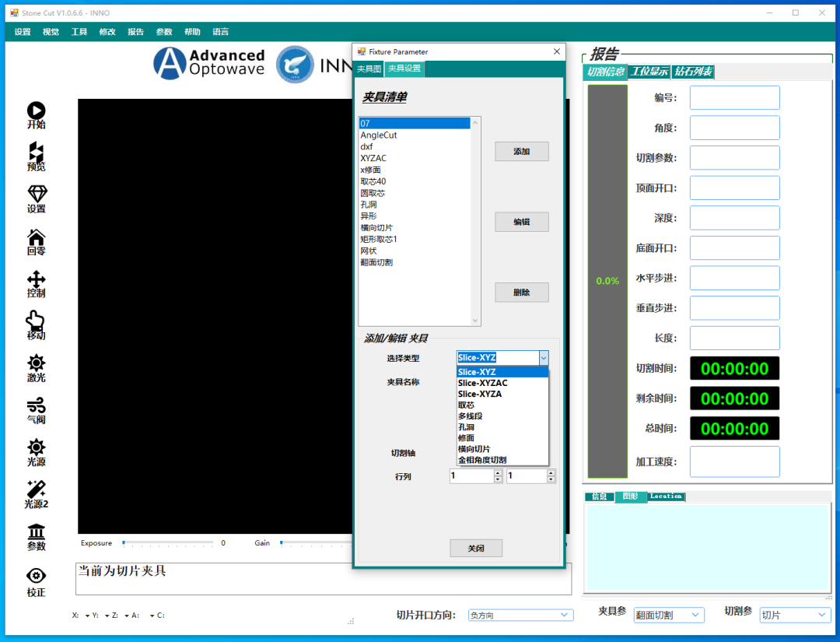Open the 视觉 menu
840x642 pixels.
(x=51, y=32)
